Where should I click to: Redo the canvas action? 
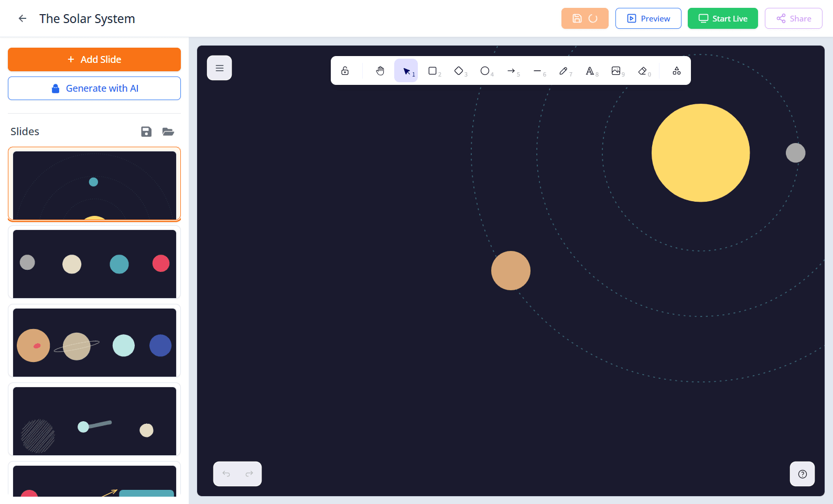click(250, 474)
